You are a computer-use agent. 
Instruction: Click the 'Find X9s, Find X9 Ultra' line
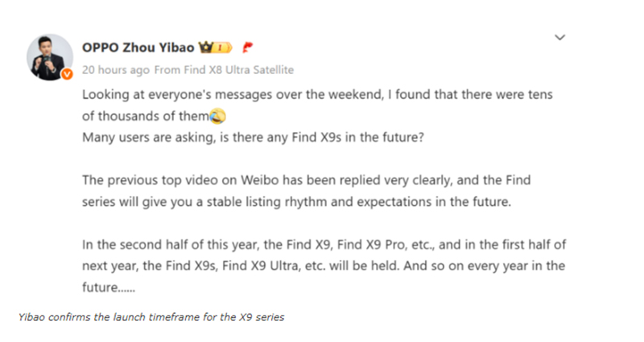324,266
